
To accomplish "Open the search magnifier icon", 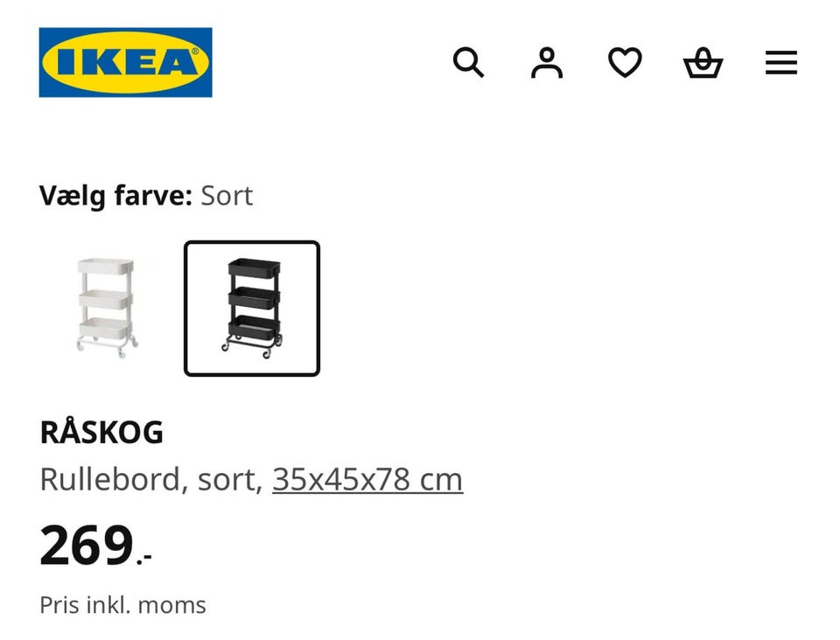I will (x=468, y=63).
